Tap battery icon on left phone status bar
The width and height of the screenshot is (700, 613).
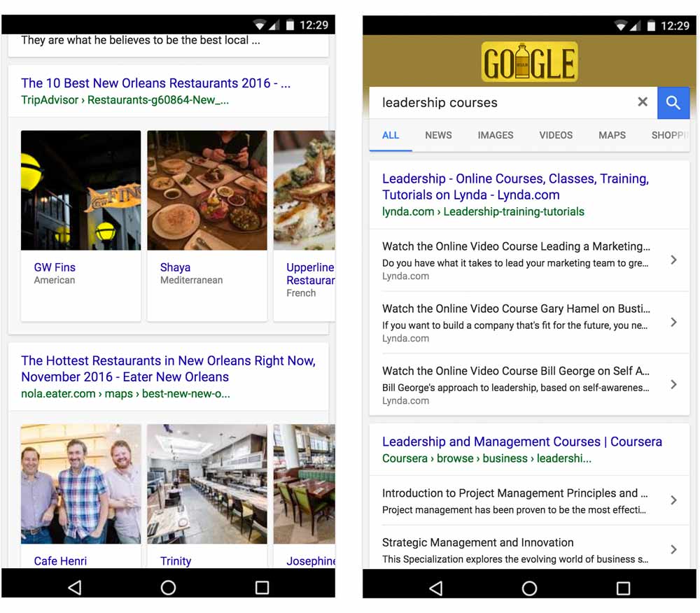click(x=290, y=24)
